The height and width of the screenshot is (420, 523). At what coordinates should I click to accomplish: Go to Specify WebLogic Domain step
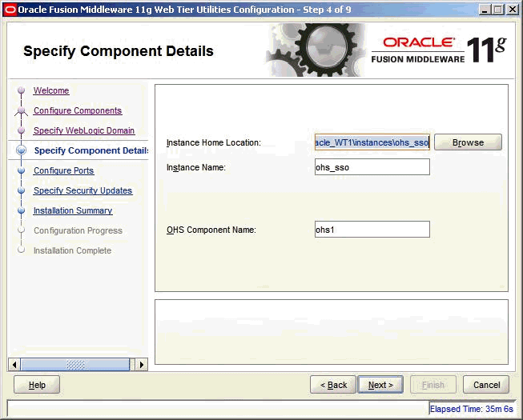[x=84, y=130]
